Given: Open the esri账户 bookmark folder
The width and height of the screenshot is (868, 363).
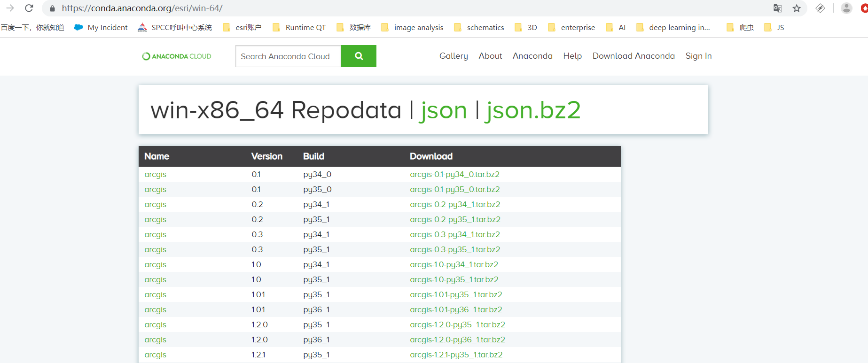Looking at the screenshot, I should click(x=242, y=27).
